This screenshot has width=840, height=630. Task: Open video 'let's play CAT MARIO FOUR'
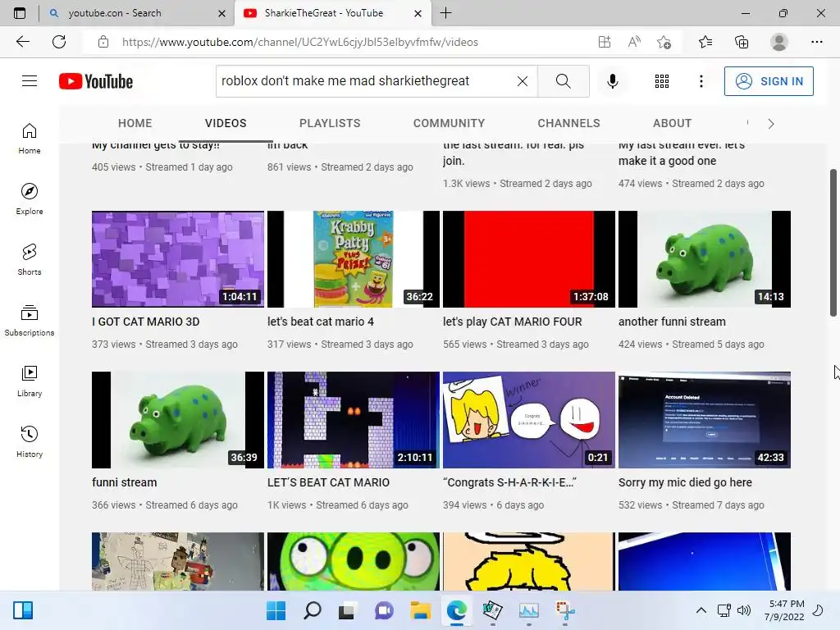coord(512,322)
